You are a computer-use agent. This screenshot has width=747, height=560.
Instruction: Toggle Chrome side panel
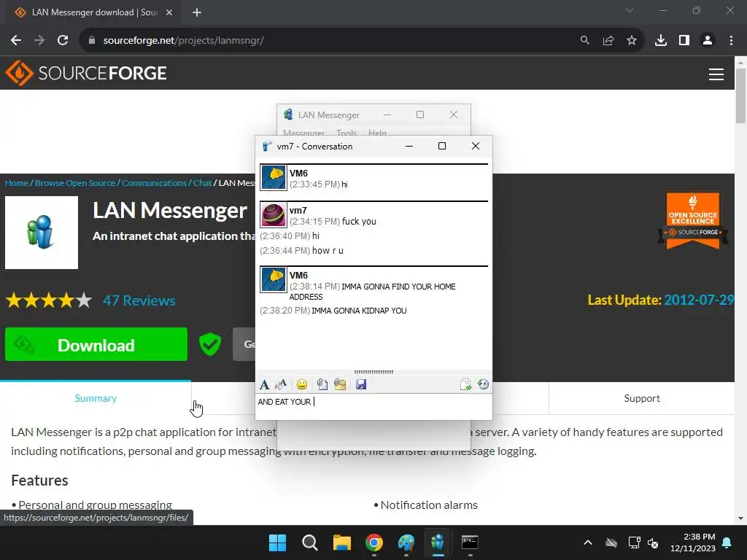click(x=684, y=41)
